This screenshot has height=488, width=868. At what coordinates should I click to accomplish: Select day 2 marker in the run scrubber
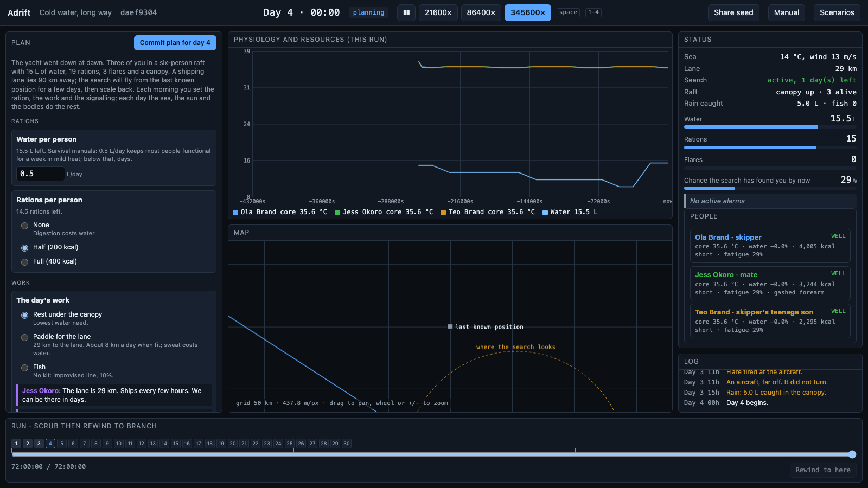click(x=28, y=444)
